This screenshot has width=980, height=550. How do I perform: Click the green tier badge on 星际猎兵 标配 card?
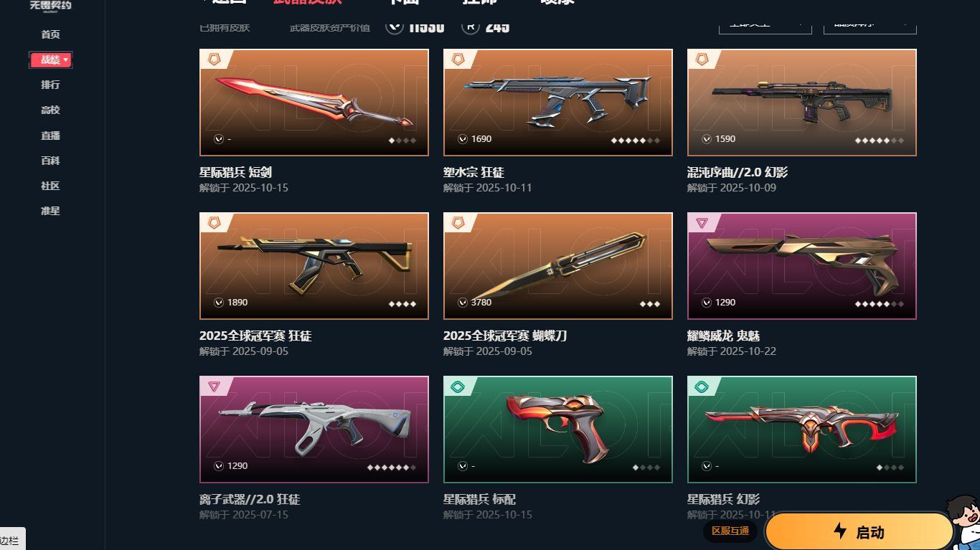(458, 387)
